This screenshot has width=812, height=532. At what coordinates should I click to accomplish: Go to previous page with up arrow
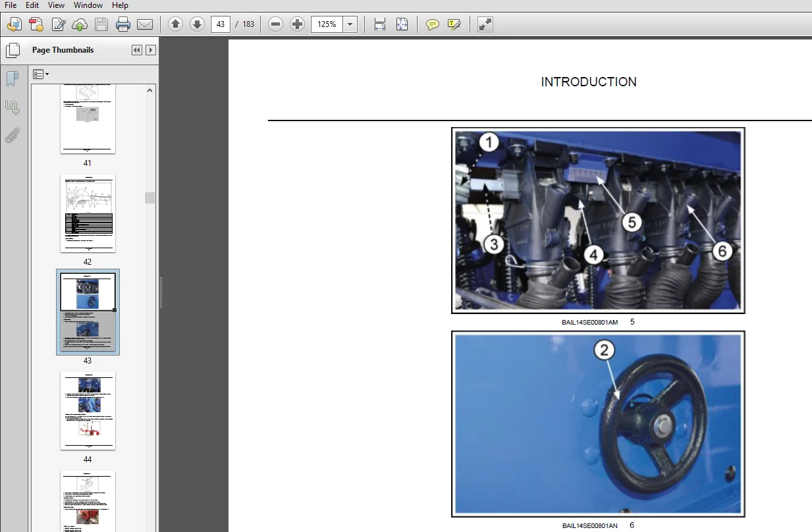(x=175, y=24)
